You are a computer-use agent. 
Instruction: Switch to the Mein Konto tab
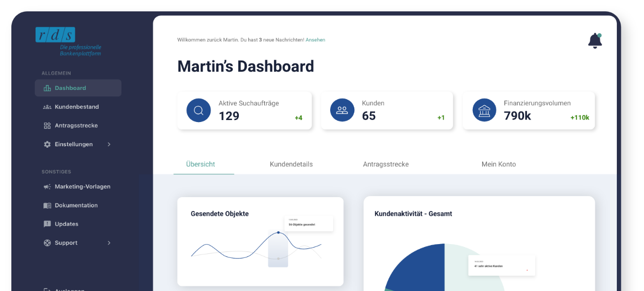(498, 165)
